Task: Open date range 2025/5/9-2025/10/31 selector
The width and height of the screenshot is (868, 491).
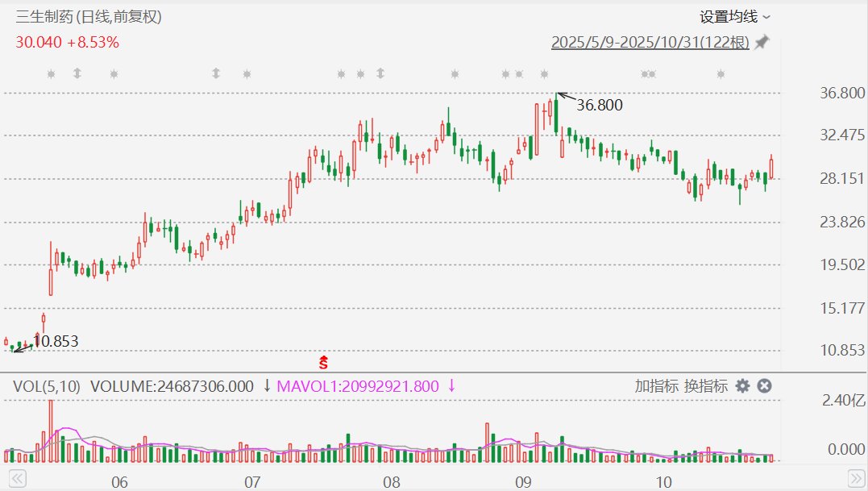Action: (x=650, y=42)
